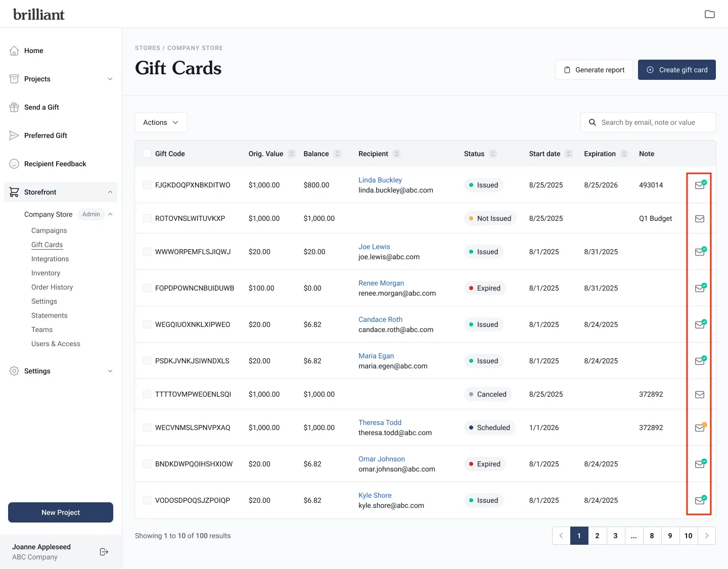Screen dimensions: 728x569
Task: Select the checkbox for WECVNMSLSPNVPXAQ row
Action: 147,428
